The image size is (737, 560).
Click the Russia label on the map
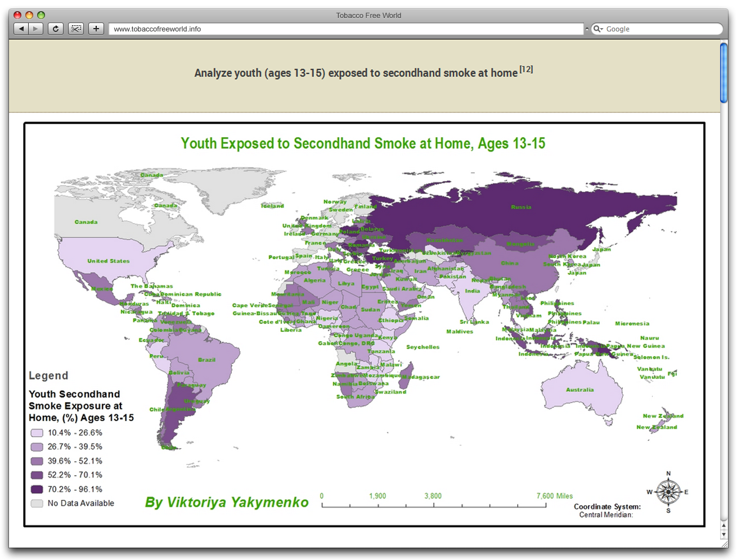coord(521,207)
